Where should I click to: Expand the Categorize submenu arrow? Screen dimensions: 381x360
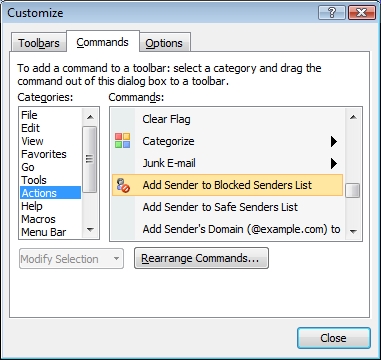(x=334, y=142)
